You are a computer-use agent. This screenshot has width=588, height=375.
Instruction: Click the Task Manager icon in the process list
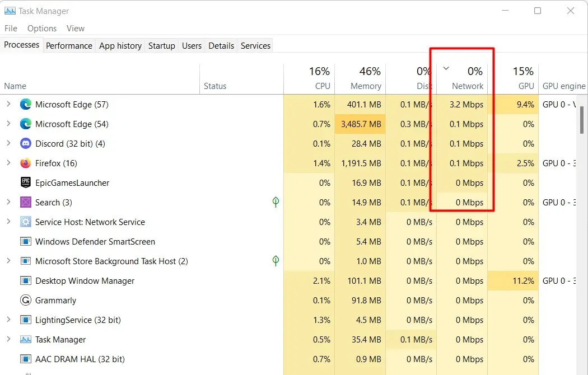(x=26, y=339)
